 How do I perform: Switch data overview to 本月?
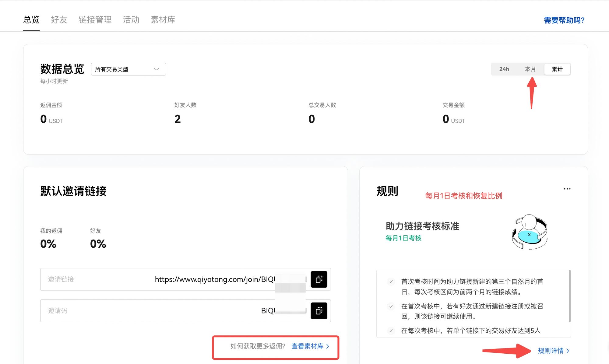point(530,69)
